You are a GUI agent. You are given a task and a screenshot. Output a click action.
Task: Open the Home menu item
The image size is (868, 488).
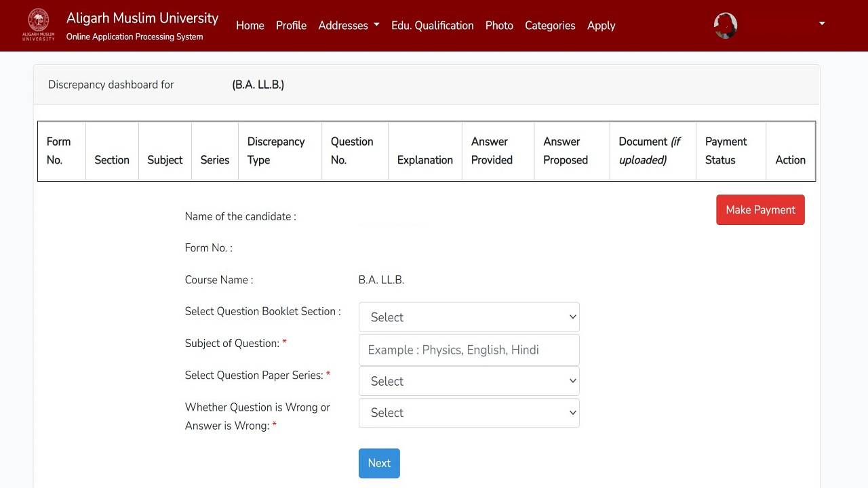tap(250, 26)
